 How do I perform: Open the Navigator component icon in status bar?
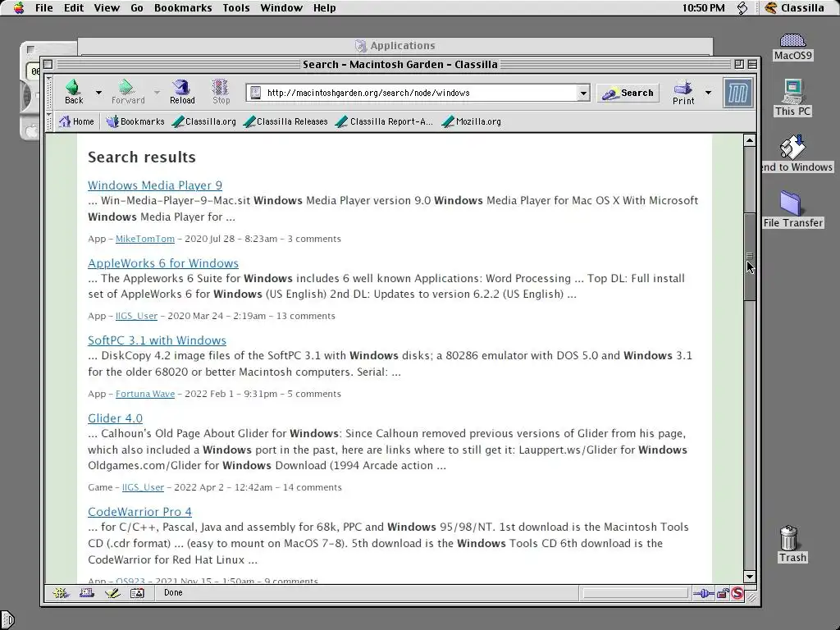pos(61,593)
